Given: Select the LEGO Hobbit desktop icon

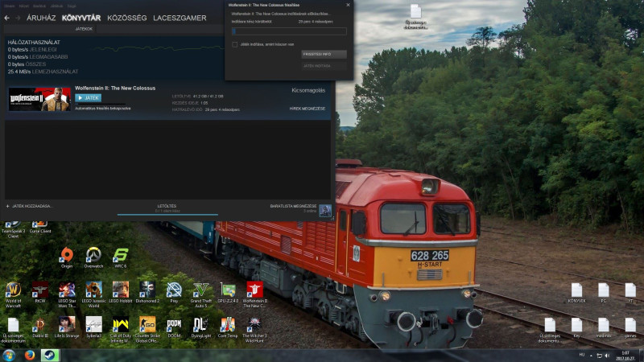Looking at the screenshot, I should point(120,292).
